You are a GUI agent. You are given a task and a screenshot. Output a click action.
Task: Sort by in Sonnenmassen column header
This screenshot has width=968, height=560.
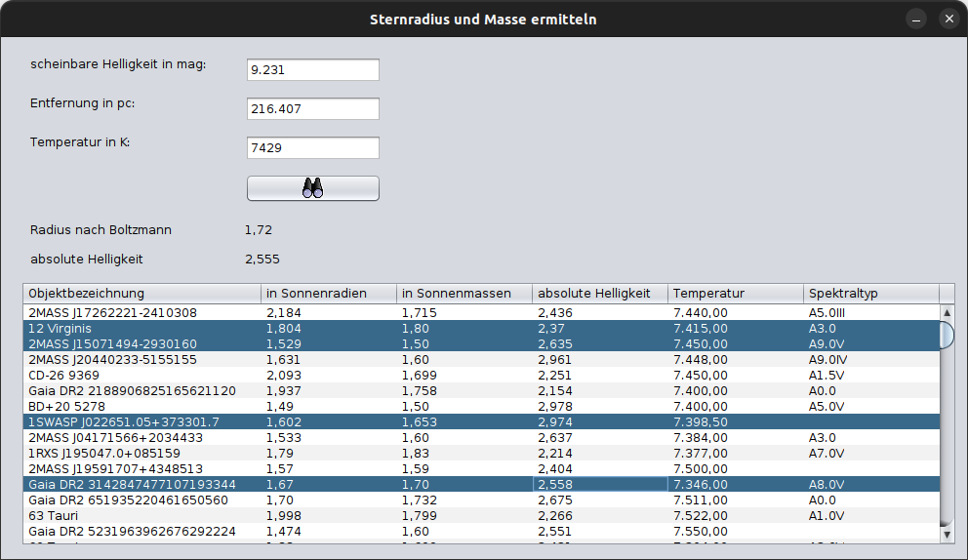[x=464, y=294]
